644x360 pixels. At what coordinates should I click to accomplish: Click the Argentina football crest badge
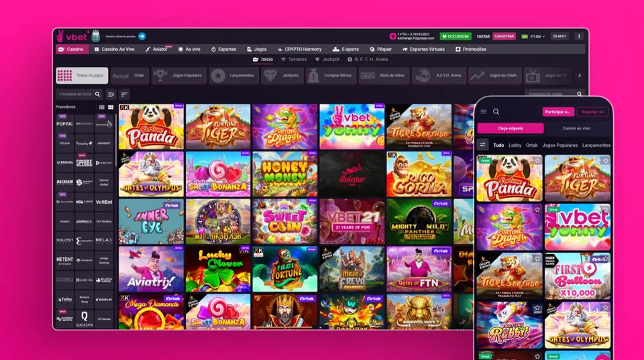click(96, 36)
